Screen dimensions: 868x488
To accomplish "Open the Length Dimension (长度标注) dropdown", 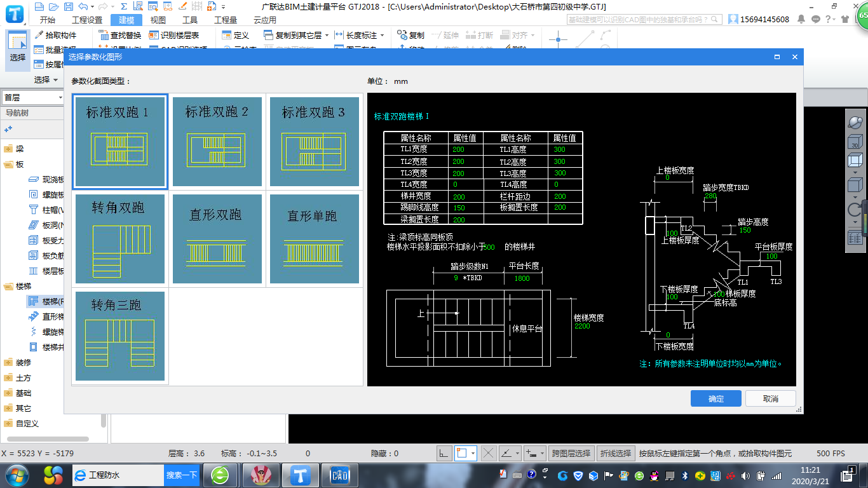I will [382, 36].
